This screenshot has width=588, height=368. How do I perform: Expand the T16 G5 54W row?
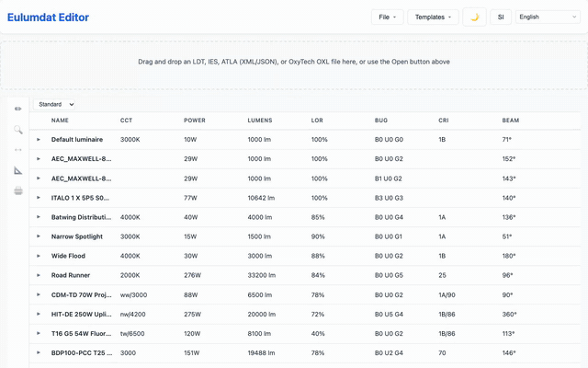39,333
